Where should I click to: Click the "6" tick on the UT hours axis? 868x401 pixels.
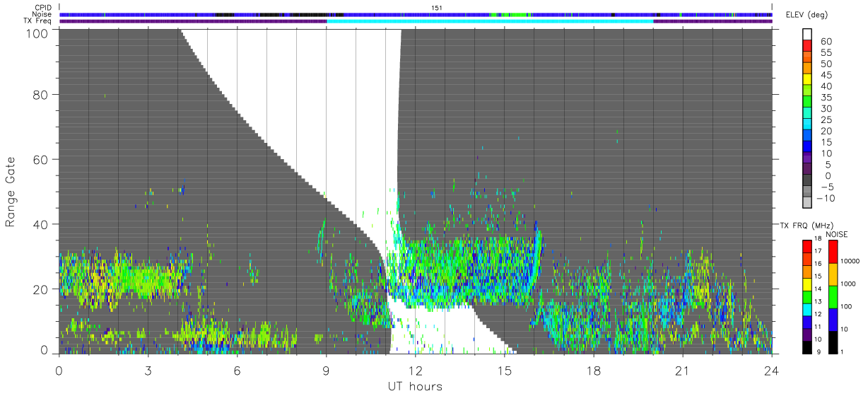coord(237,371)
